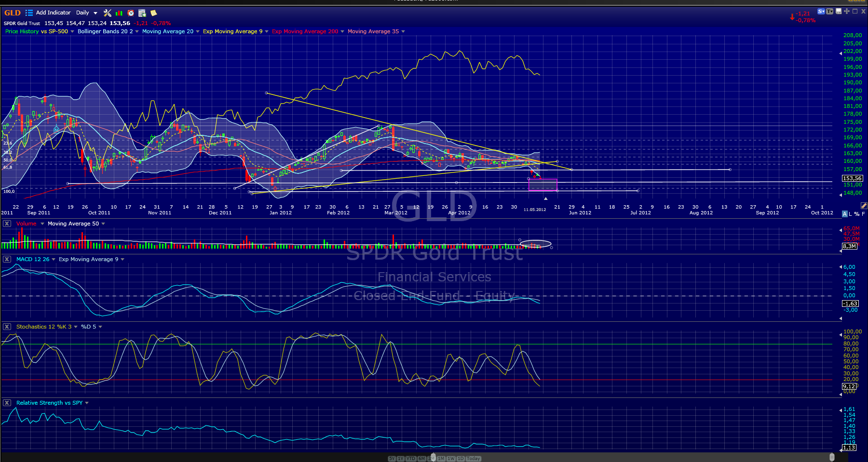Expand Relative Strength vs SPY dropdown arrow
Screen dimensions: 868x462
pos(87,403)
